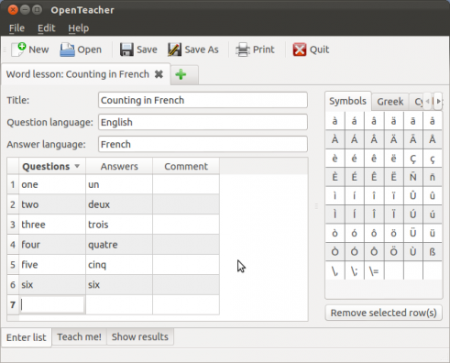This screenshot has width=450, height=363.
Task: Select the question cell 'one'
Action: pos(52,184)
